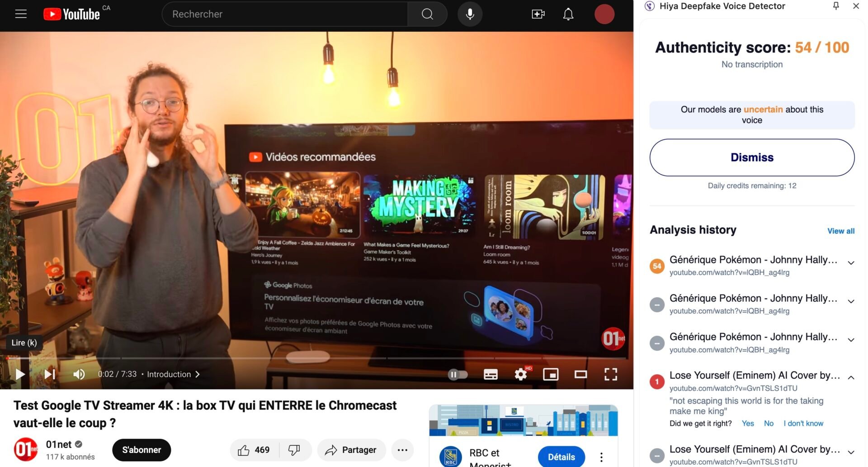The height and width of the screenshot is (467, 868).
Task: Open first Générique Pokémon history title
Action: click(753, 260)
